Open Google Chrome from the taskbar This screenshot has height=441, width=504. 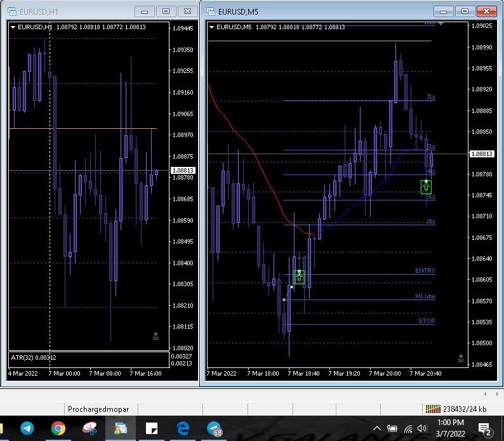58,429
